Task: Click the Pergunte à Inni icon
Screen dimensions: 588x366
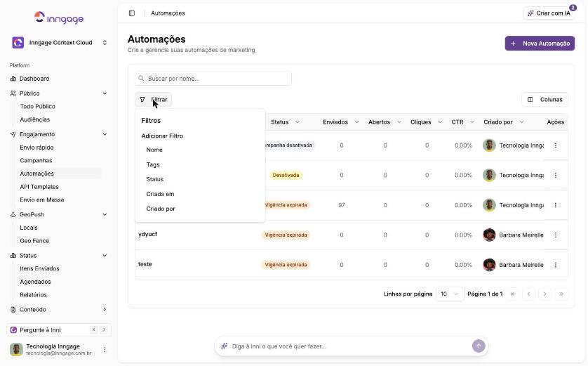Action: [x=13, y=330]
